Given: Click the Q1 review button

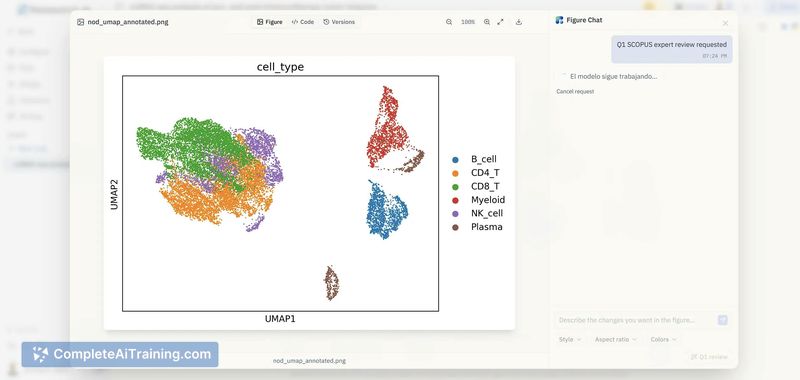Looking at the screenshot, I should point(709,357).
